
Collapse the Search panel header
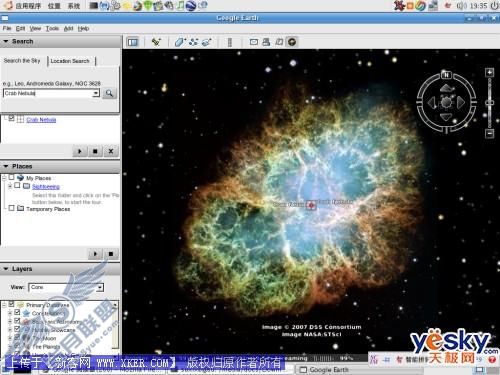pos(60,41)
